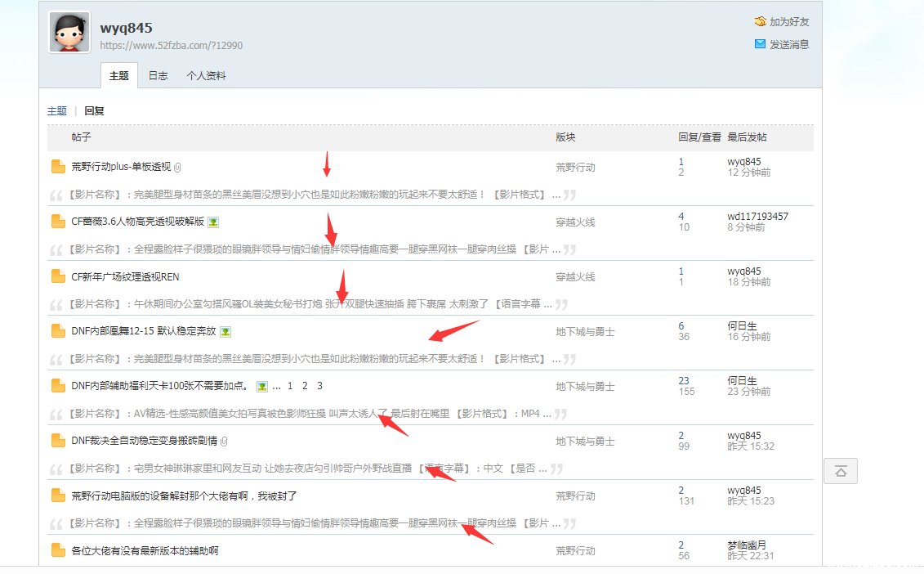
Task: Click the 8 分钟前 timestamp
Action: 746,227
